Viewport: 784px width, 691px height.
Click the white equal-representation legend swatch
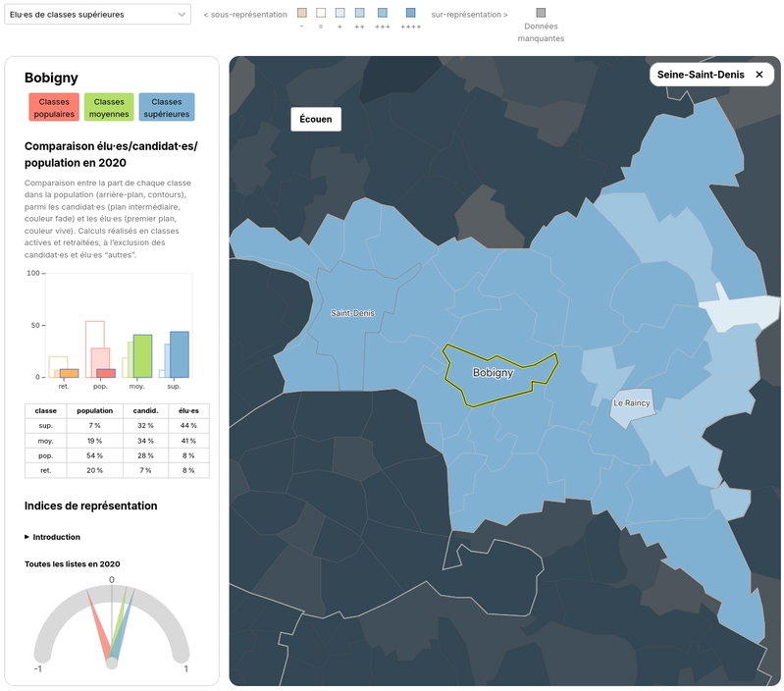click(321, 13)
